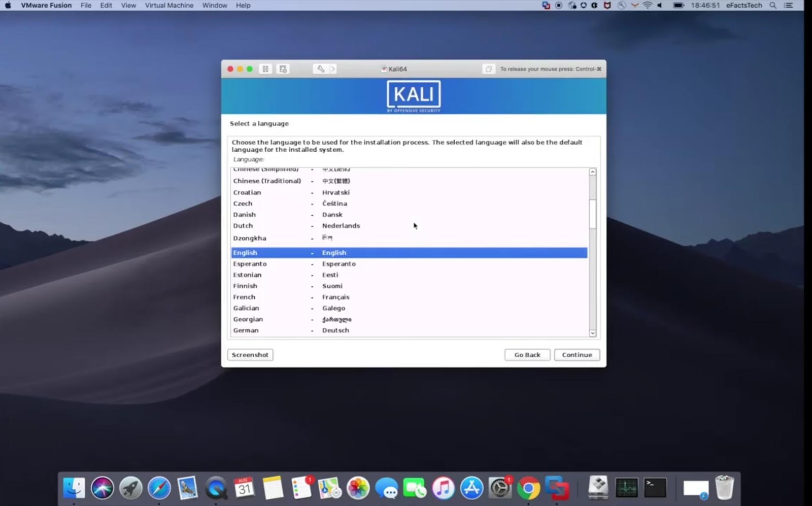812x506 pixels.
Task: Open Launchpad rocket in the Dock
Action: 131,488
